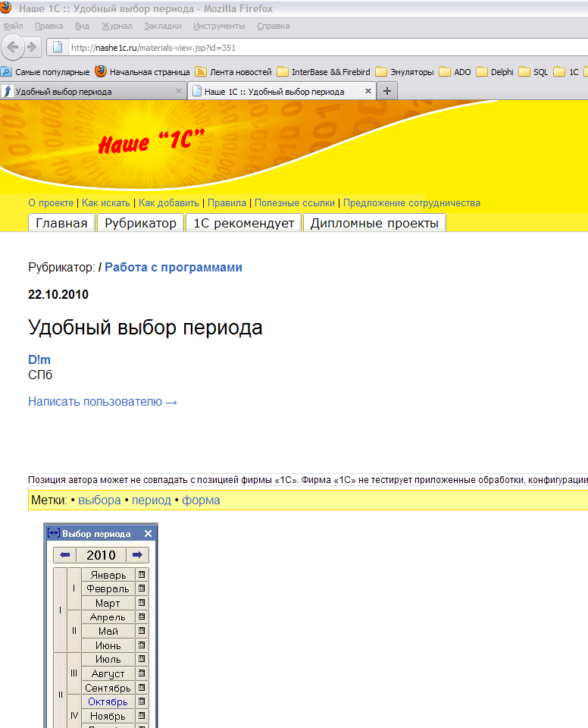Open the Вид menu

[x=82, y=26]
